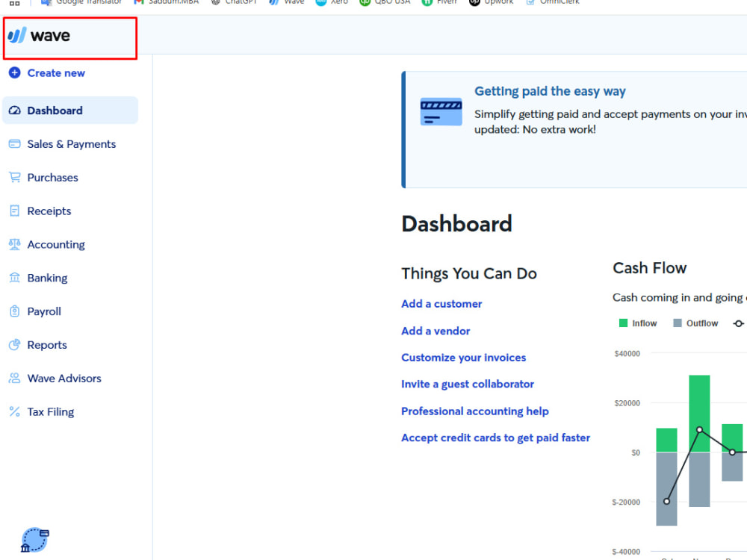The image size is (747, 560).
Task: Click the Add a customer link
Action: point(441,304)
